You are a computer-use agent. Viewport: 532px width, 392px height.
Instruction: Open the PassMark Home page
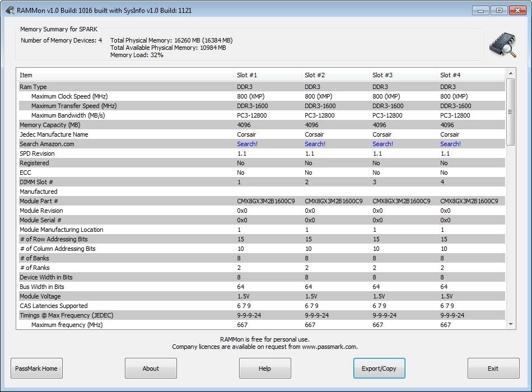click(x=36, y=368)
